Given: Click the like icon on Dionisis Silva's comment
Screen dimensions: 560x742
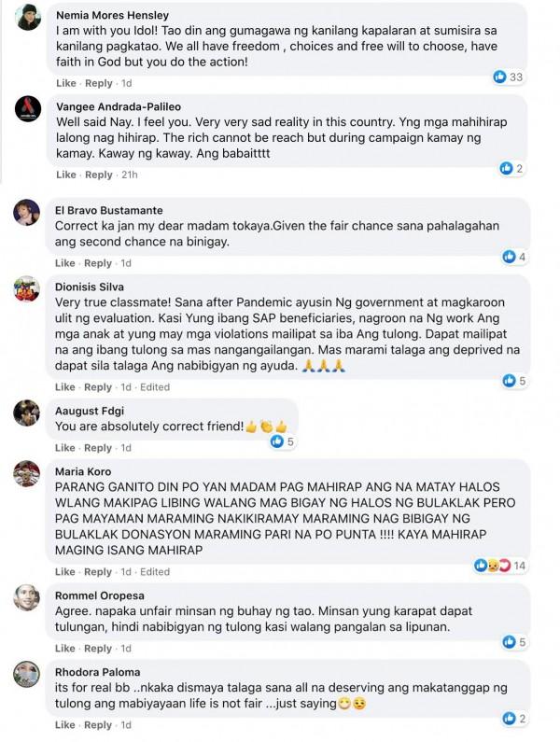Looking at the screenshot, I should point(509,381).
